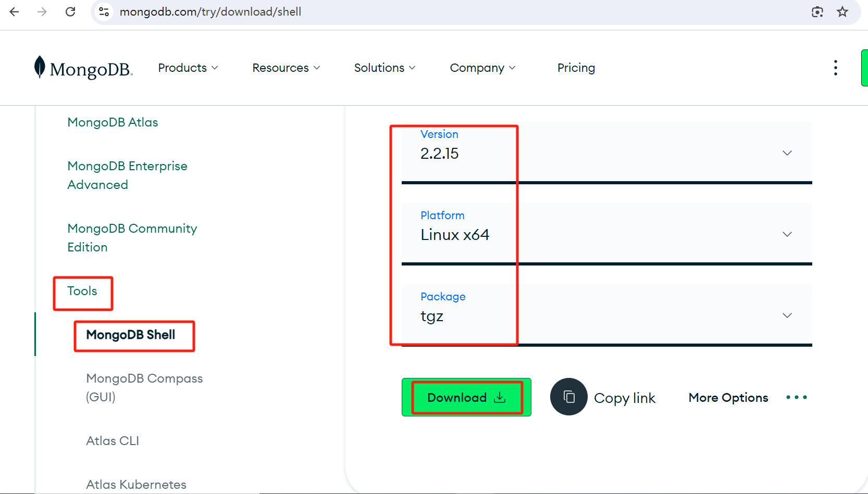Open the MongoDB Community Edition sidebar link
The width and height of the screenshot is (868, 494).
point(132,238)
